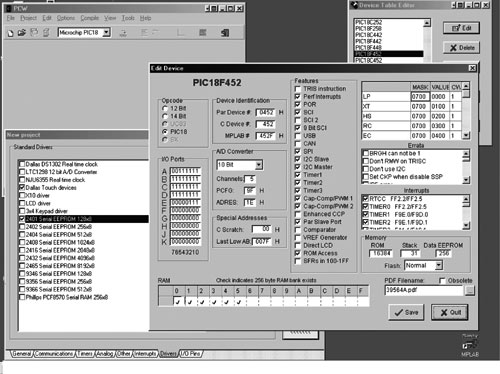Viewport: 500px width, 374px height.
Task: Toggle the Obsolete checkbox
Action: pyautogui.click(x=442, y=281)
